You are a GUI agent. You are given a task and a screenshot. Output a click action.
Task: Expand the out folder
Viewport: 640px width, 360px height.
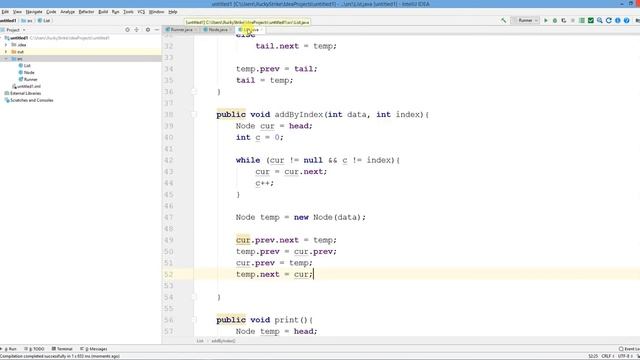pos(6,52)
